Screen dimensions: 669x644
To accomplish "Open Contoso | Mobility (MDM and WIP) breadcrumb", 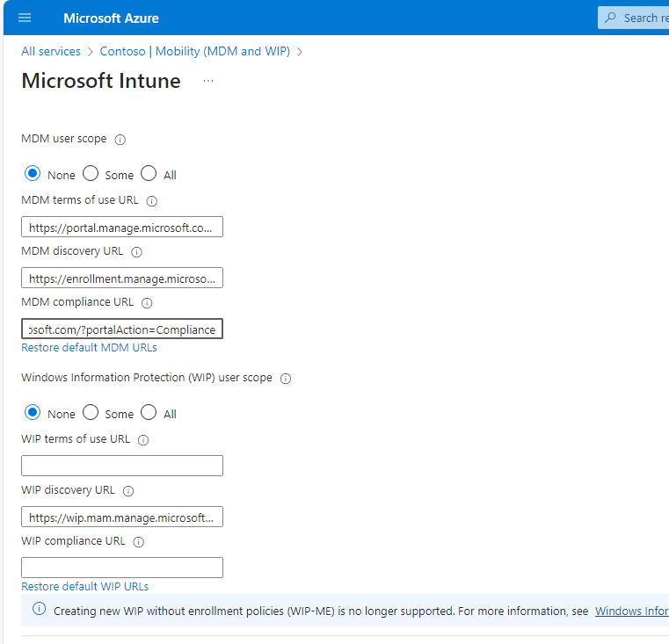I will (195, 52).
